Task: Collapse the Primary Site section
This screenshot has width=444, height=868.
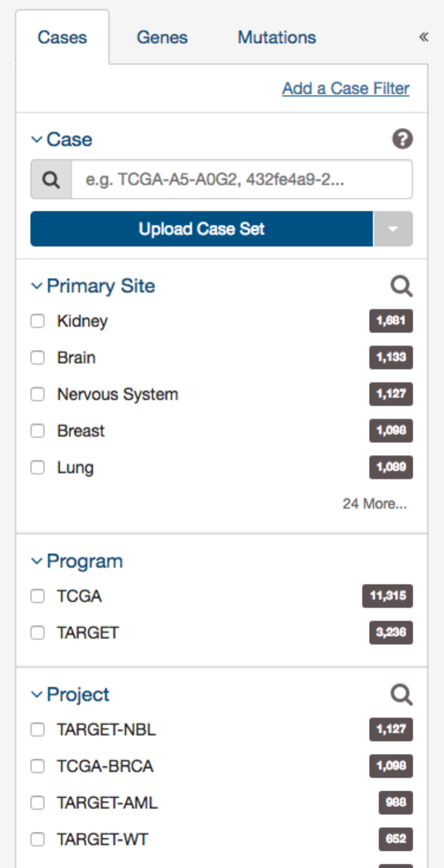Action: [x=37, y=286]
